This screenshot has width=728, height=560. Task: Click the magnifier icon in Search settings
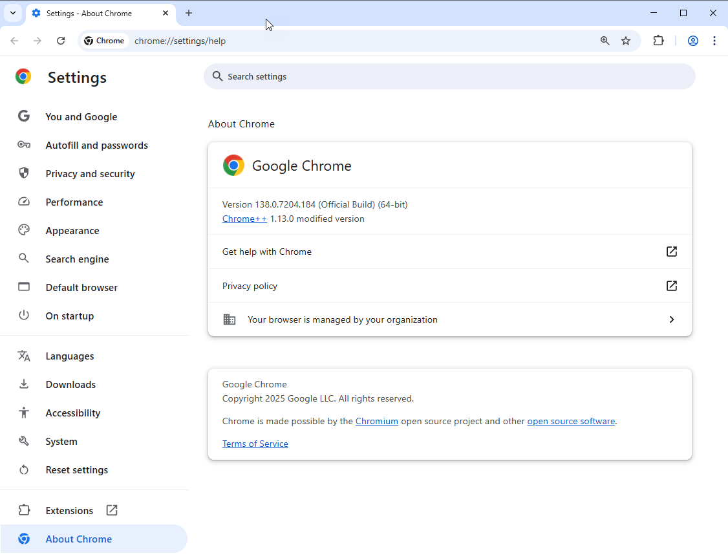pyautogui.click(x=217, y=76)
